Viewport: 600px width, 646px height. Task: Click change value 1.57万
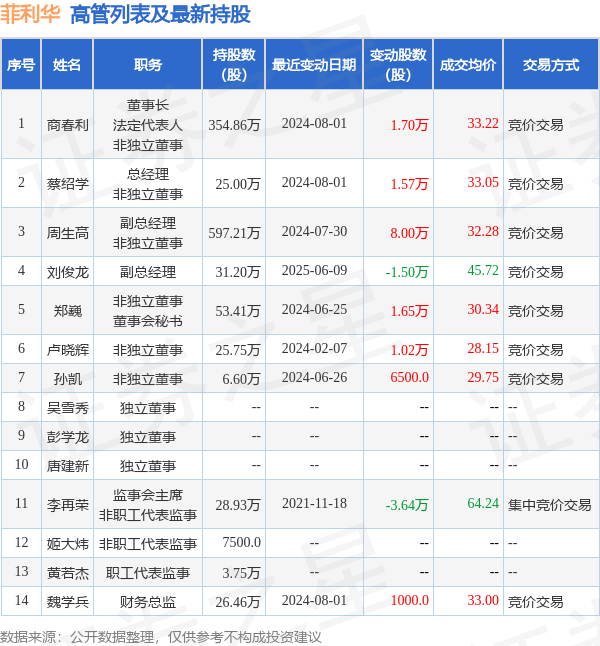tap(409, 184)
